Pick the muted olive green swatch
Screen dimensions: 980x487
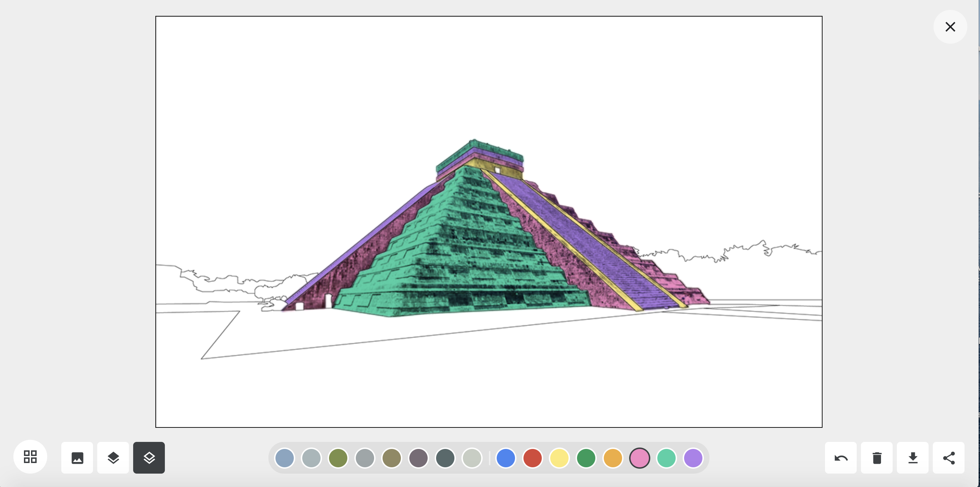point(338,458)
